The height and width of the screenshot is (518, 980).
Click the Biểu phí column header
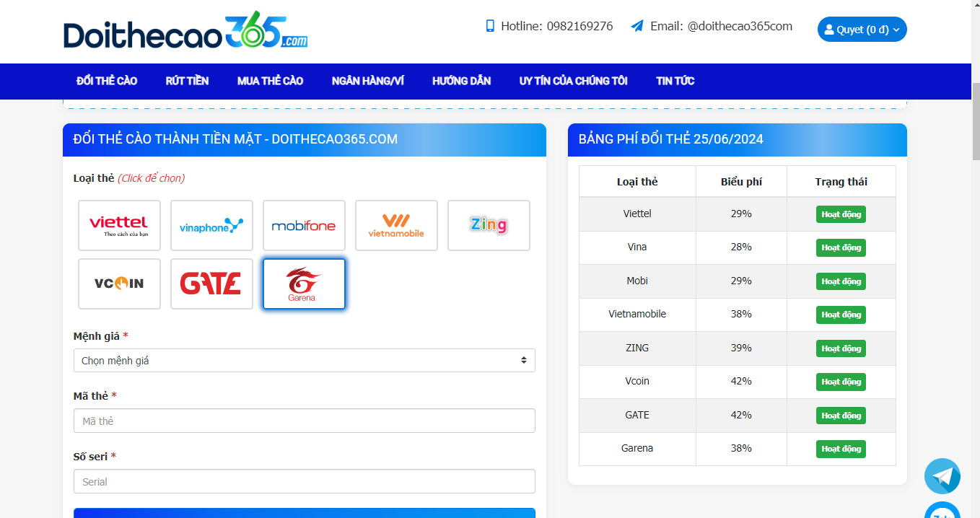(741, 182)
